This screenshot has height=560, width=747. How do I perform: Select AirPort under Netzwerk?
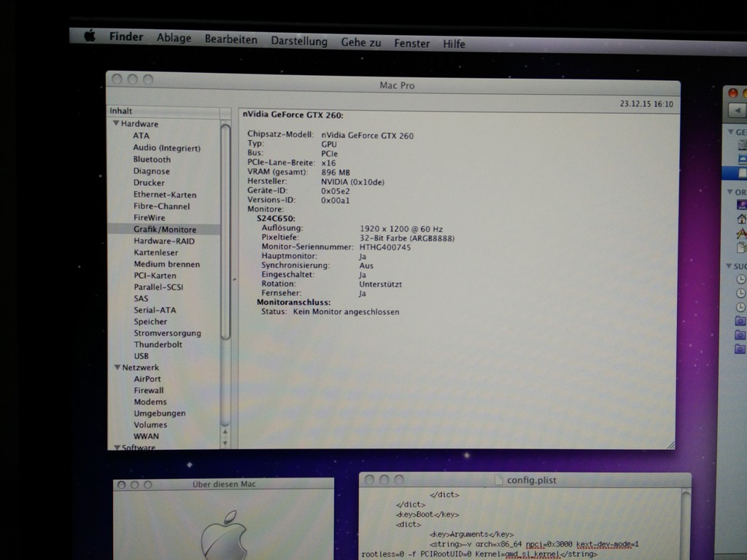[x=147, y=378]
